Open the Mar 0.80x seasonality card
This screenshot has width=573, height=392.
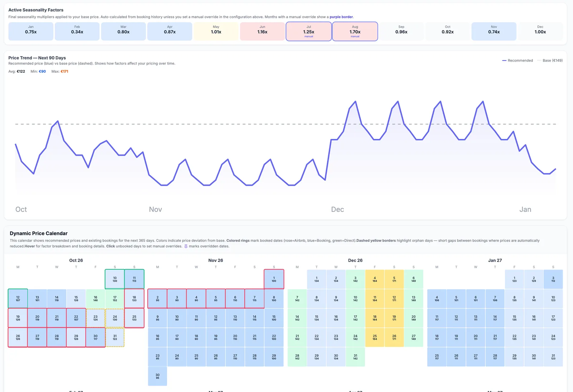pyautogui.click(x=124, y=31)
